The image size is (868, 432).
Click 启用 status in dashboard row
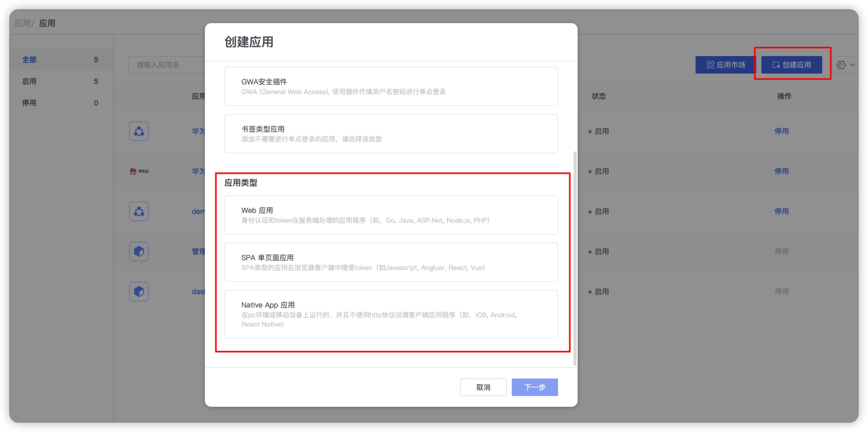point(598,291)
